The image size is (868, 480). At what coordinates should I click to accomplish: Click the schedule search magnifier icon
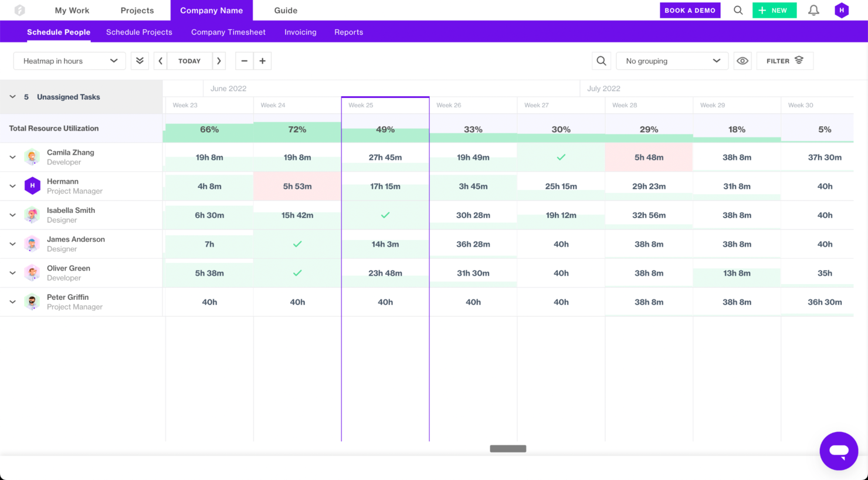pos(601,61)
